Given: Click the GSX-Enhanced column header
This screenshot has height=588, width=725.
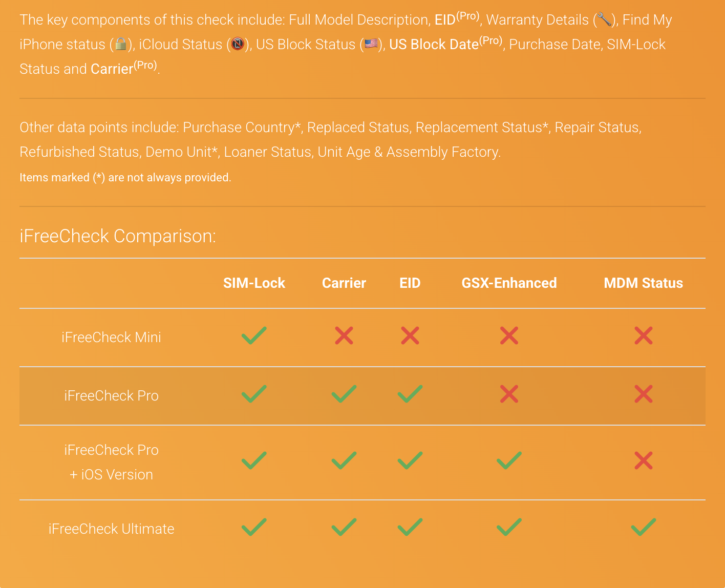Looking at the screenshot, I should point(509,283).
